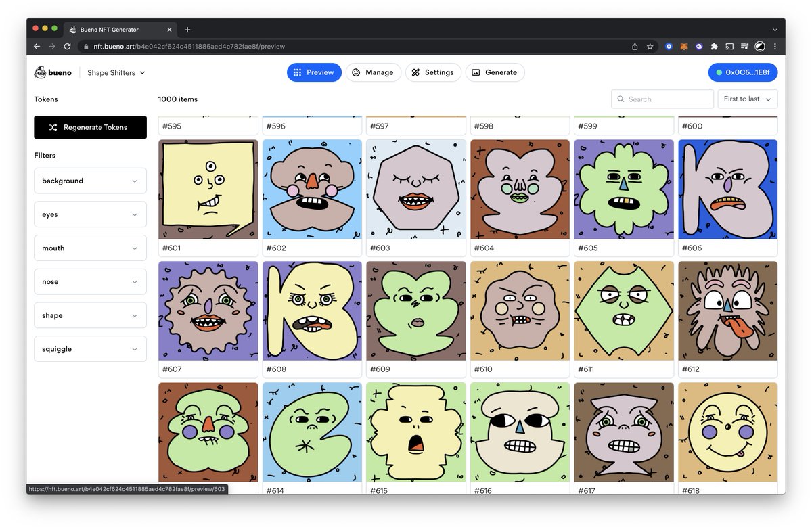Click the browser forward arrow
Screen dimensions: 812x529
52,47
